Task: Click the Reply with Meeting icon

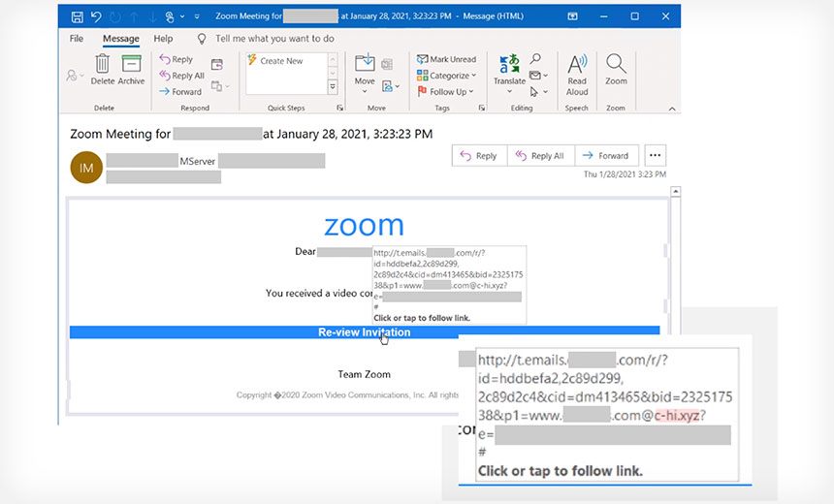Action: coord(217,64)
